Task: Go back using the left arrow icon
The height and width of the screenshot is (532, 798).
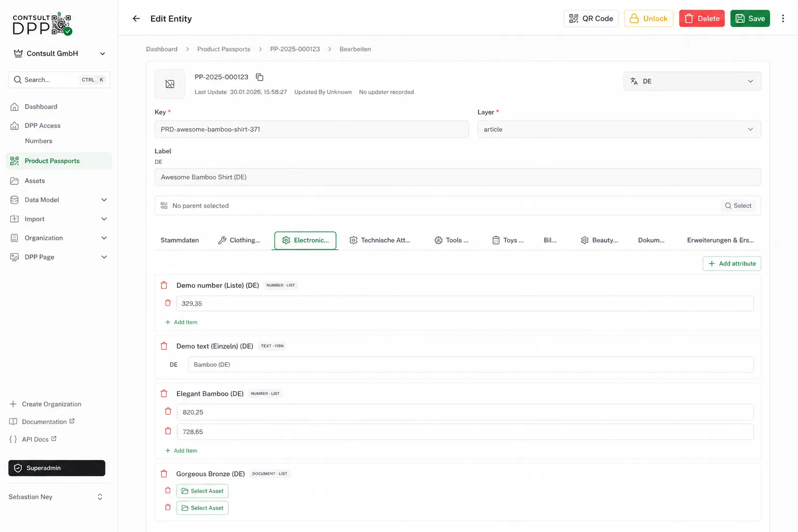Action: click(136, 19)
